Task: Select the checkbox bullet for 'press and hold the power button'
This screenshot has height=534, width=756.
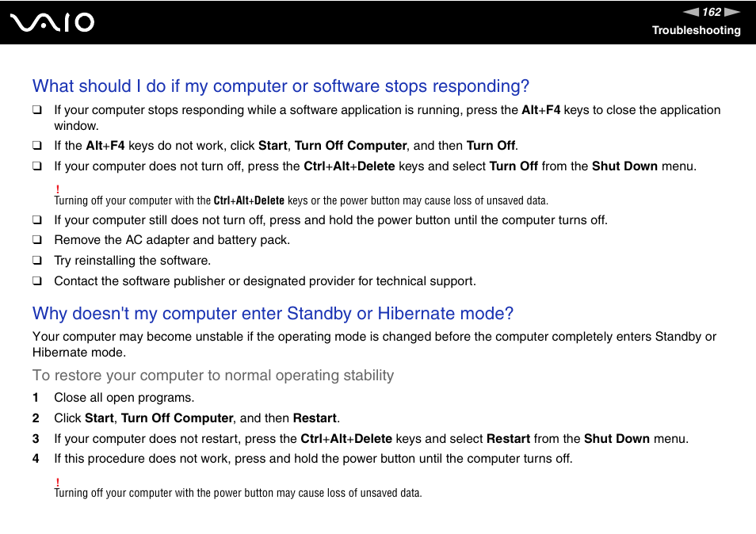Action: pos(37,219)
